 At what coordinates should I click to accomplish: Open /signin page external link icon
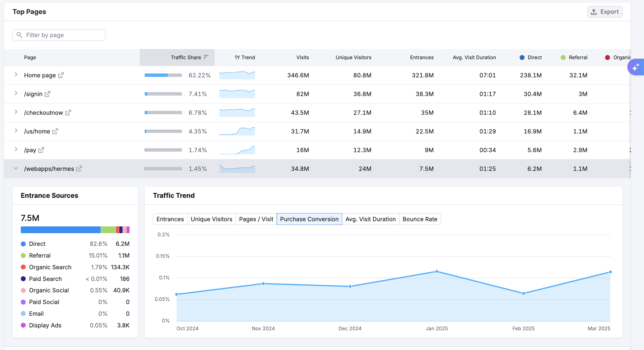[x=47, y=94]
